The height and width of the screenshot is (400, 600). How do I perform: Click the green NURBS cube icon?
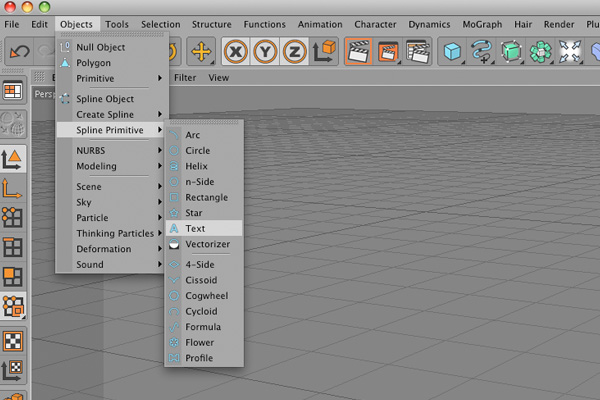click(510, 51)
